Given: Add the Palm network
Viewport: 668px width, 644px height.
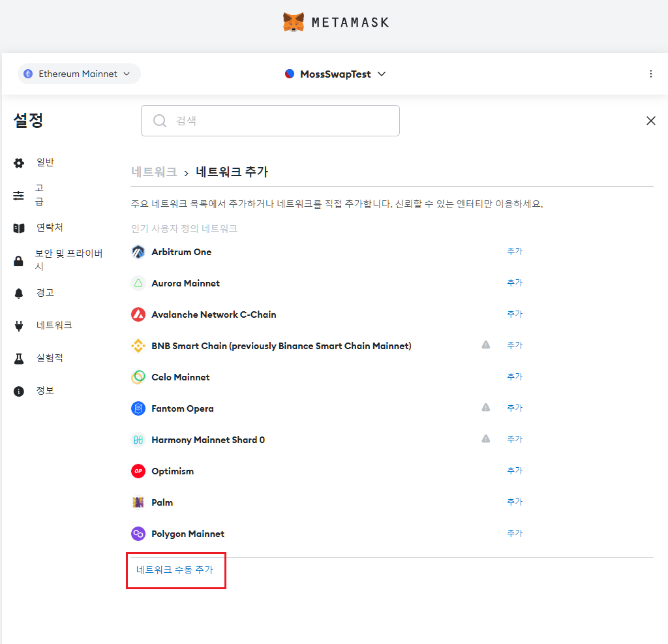Looking at the screenshot, I should tap(515, 502).
